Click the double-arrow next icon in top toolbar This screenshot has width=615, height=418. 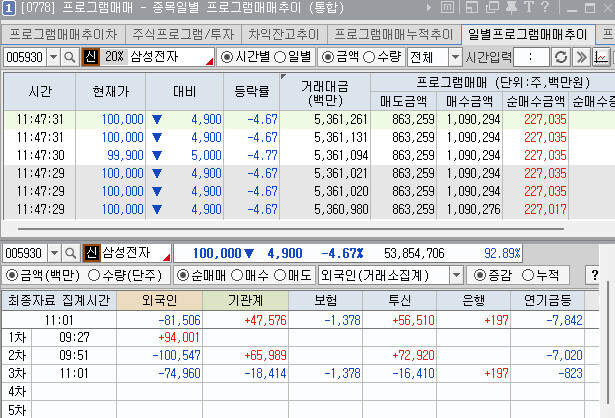click(581, 57)
